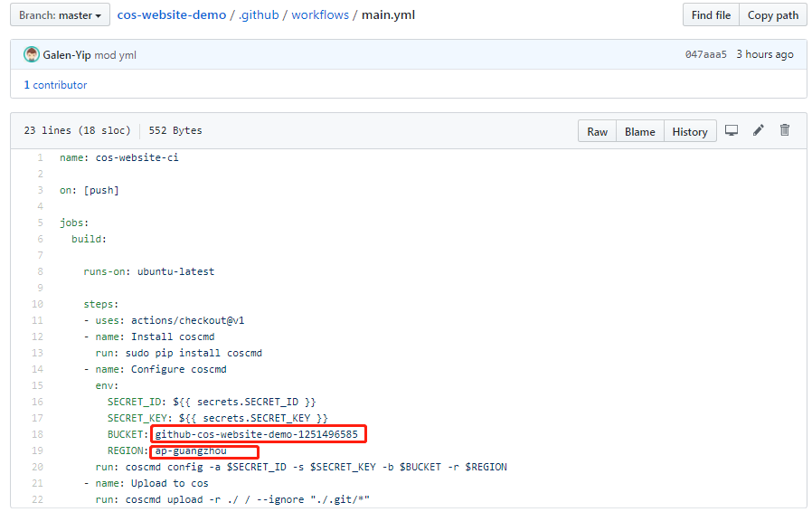Click the '23 lines (18 sloc)' file info

tap(77, 130)
